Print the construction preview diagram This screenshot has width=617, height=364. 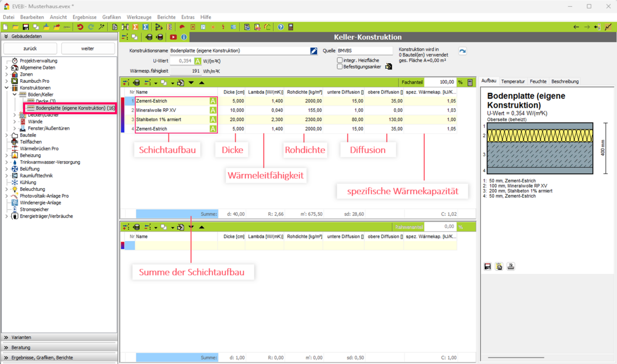coord(511,266)
